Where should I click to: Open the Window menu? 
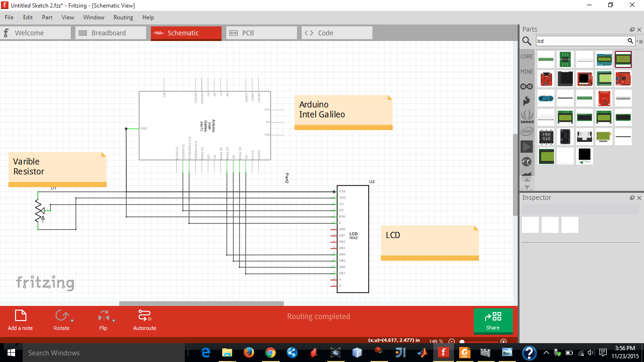94,17
